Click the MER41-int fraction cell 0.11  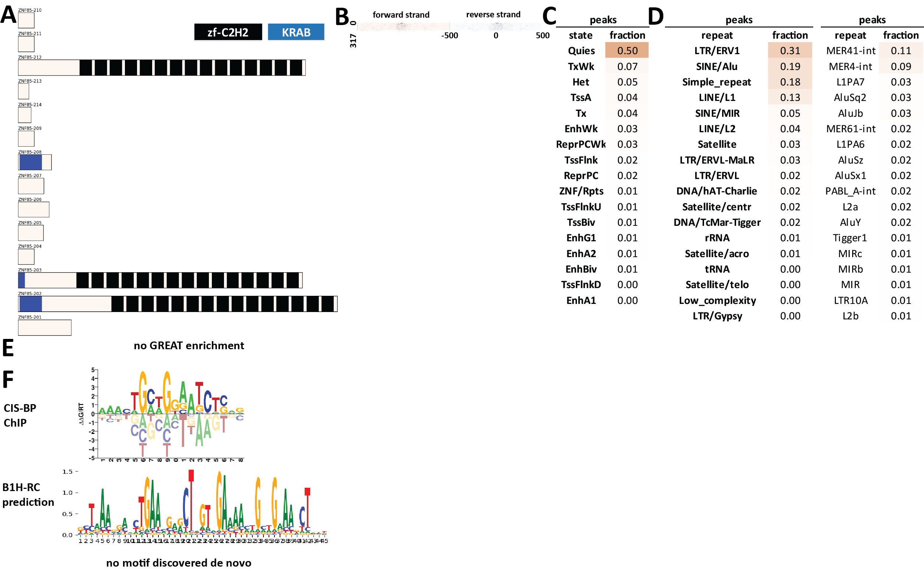pyautogui.click(x=900, y=50)
